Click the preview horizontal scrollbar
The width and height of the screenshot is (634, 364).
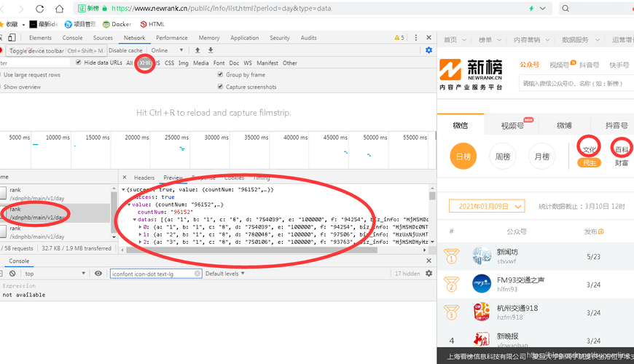[252, 250]
